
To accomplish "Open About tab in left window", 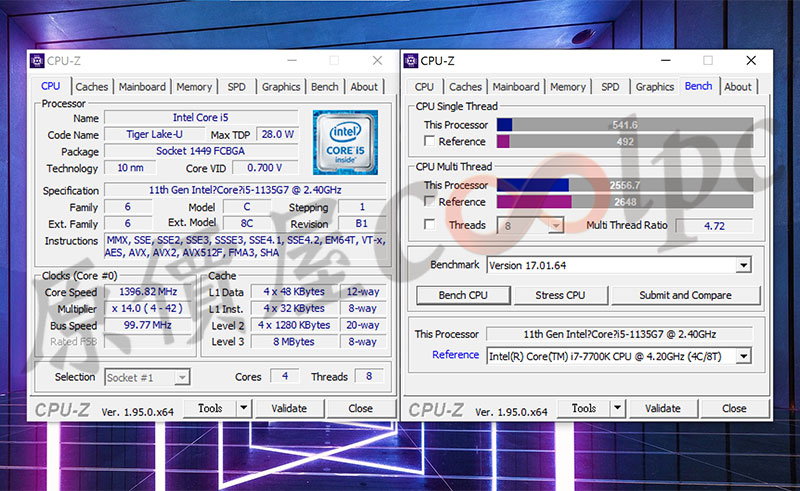I will click(x=364, y=87).
